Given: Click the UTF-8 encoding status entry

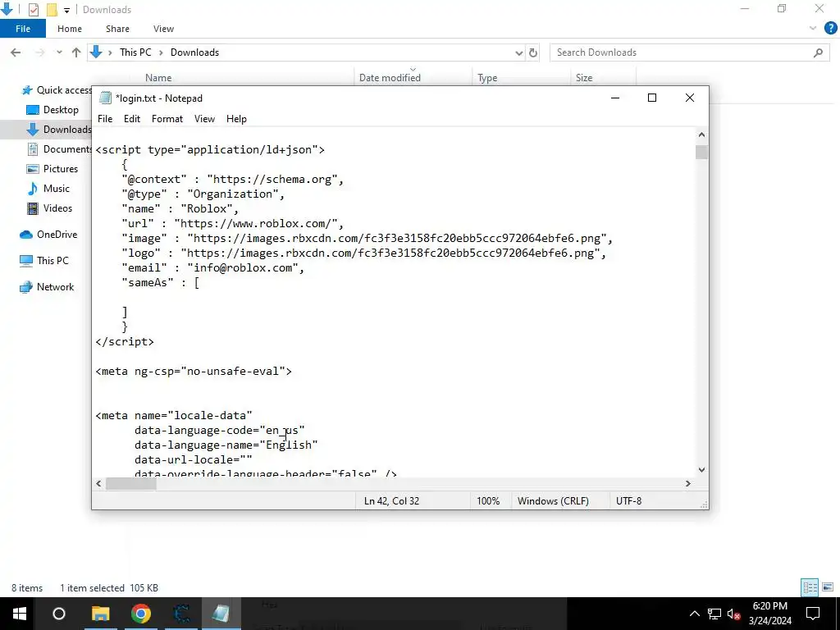Looking at the screenshot, I should coord(629,501).
